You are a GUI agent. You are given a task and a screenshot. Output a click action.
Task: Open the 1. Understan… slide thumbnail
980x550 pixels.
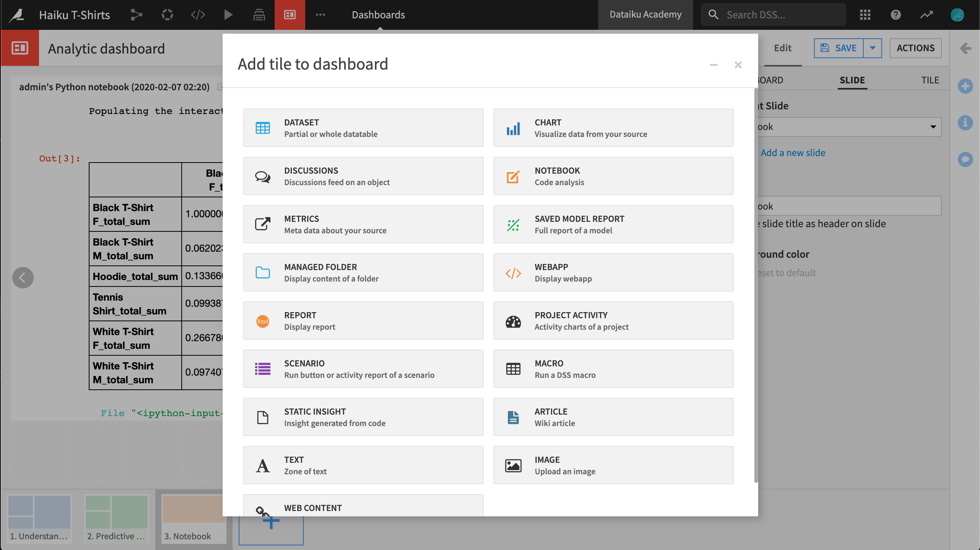(39, 518)
